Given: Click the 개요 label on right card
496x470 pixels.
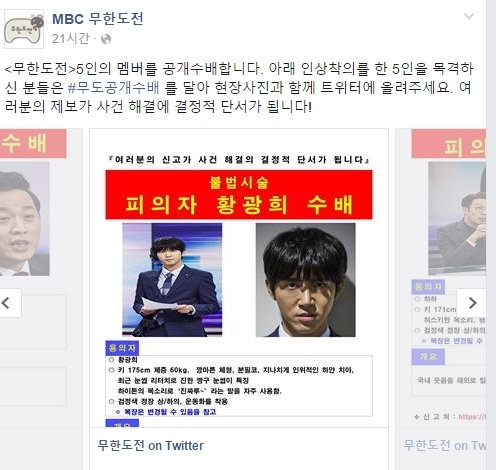Looking at the screenshot, I should 428,357.
